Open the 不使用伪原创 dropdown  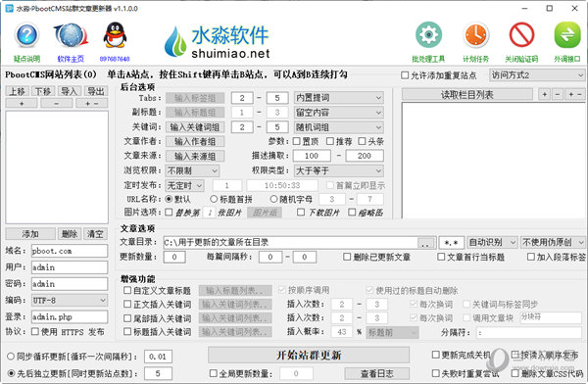[553, 243]
